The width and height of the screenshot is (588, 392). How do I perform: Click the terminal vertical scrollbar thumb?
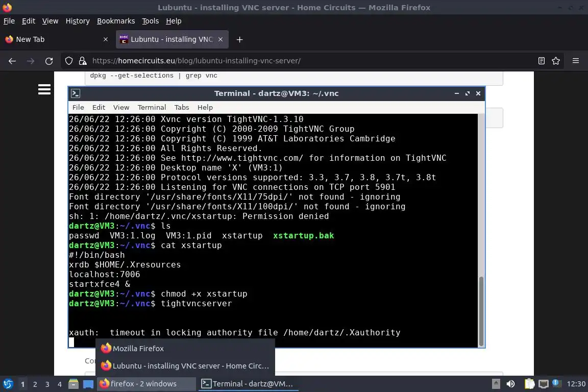point(481,311)
